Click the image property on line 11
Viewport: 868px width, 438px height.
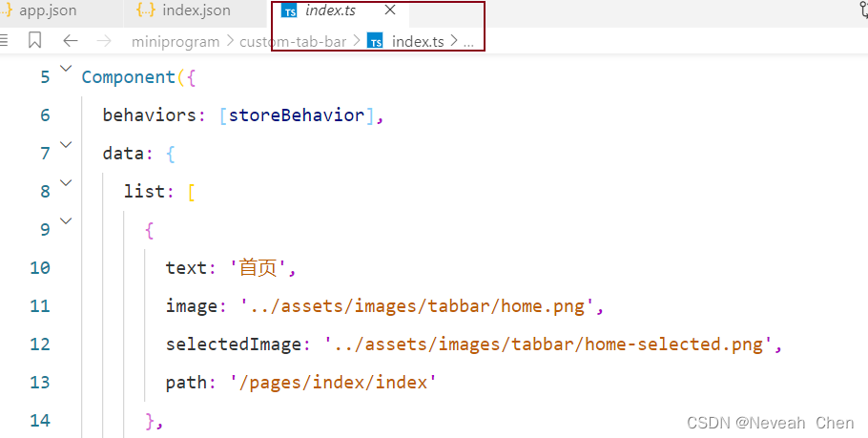(x=192, y=306)
